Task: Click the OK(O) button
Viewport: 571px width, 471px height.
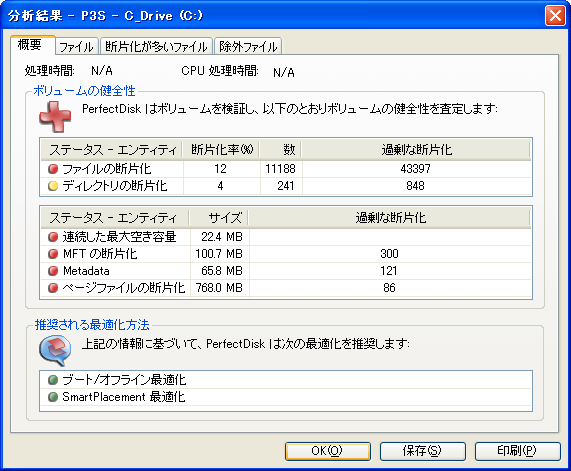Action: (x=327, y=451)
